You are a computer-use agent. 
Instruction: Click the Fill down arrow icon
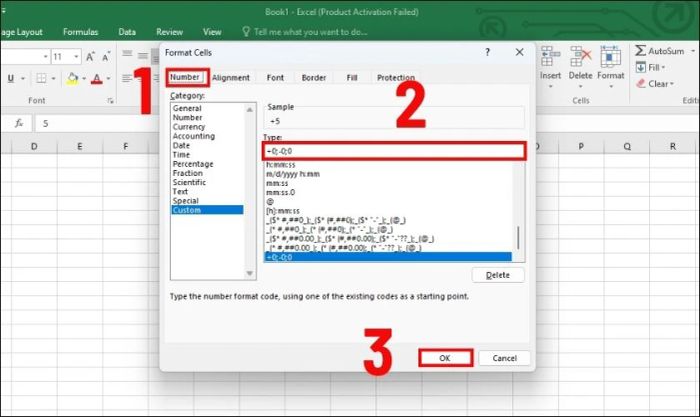pos(641,67)
